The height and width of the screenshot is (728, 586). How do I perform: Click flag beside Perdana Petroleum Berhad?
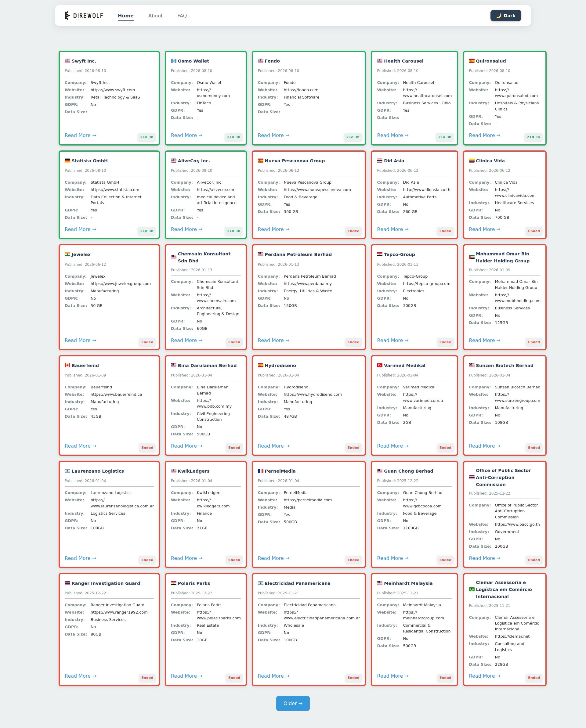260,254
